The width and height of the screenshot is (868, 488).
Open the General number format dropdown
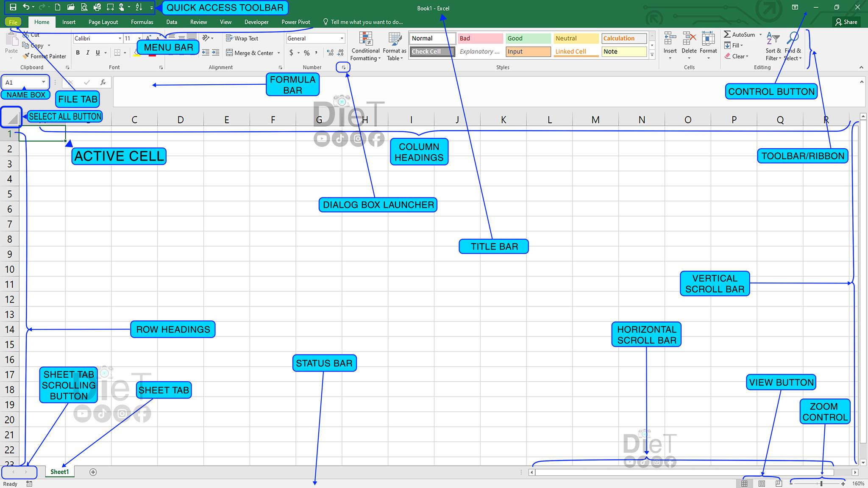pos(342,39)
